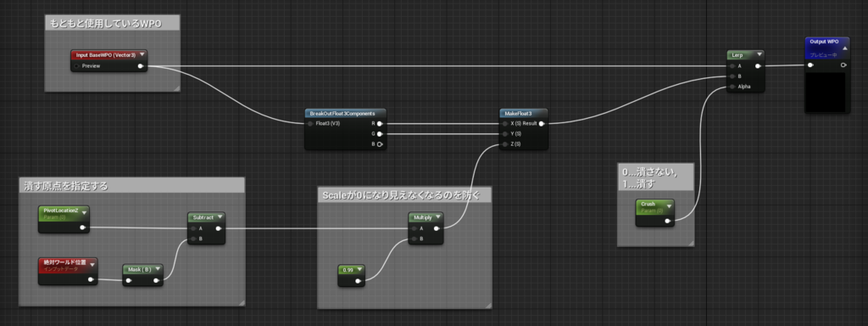Click the G output pin on BreakOutFloat3Components
This screenshot has height=326, width=868.
point(380,133)
